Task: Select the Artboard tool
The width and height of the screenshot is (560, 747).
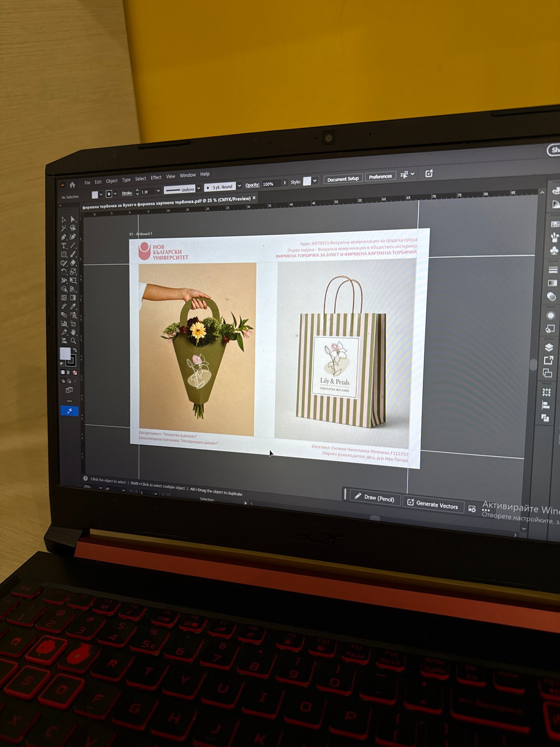Action: click(x=73, y=323)
